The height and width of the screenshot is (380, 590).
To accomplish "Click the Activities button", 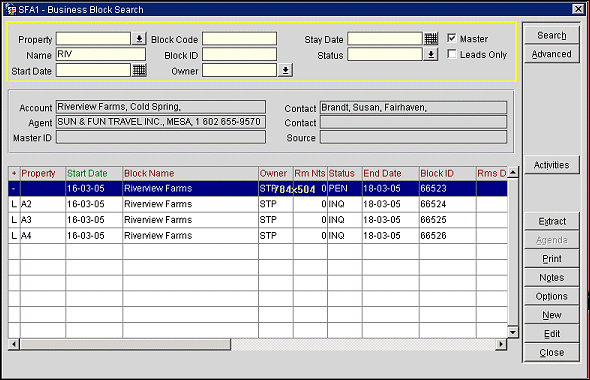I will [552, 165].
